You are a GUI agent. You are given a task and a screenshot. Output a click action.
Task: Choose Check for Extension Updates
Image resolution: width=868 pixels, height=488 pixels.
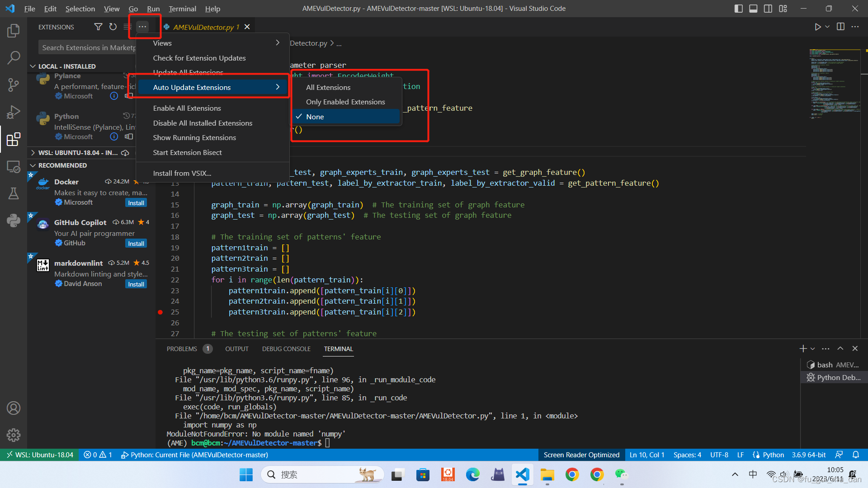[199, 58]
